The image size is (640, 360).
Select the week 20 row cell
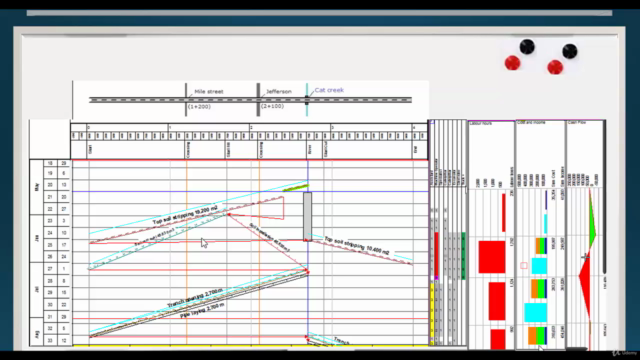click(50, 185)
